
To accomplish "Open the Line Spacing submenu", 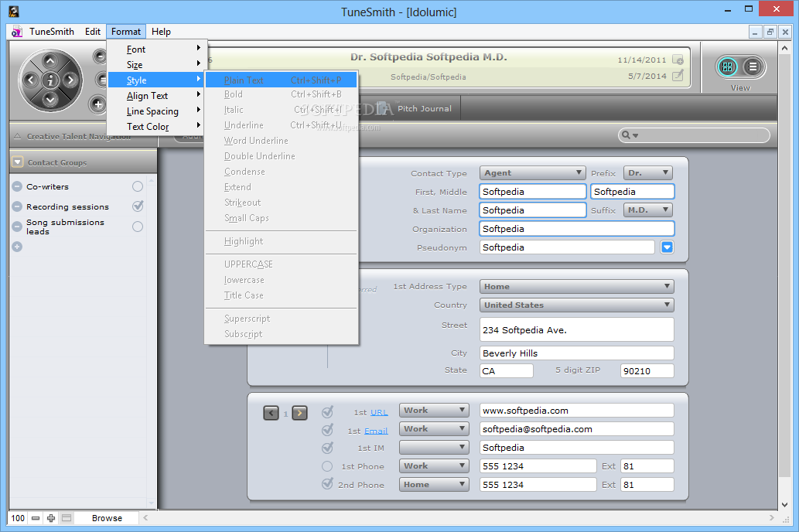I will coord(158,111).
